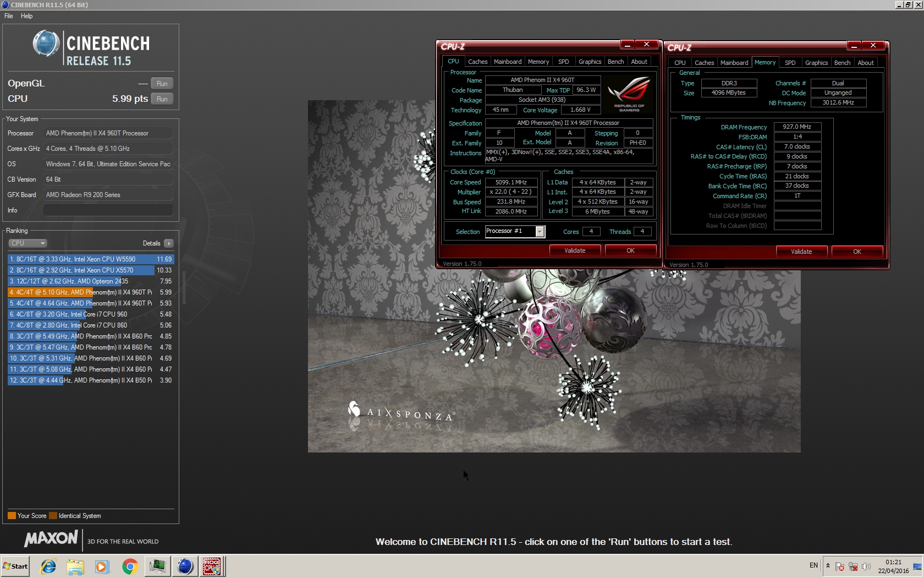
Task: Switch to ROG CPU-Z via its taskbar icon
Action: pyautogui.click(x=212, y=566)
